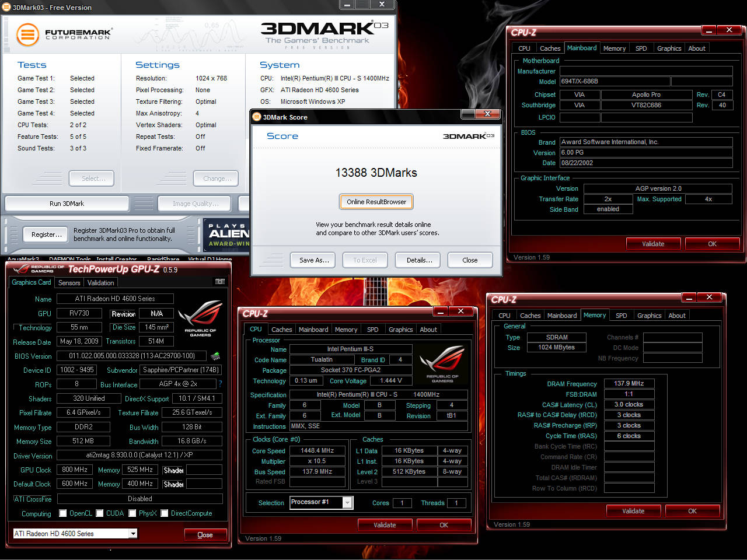Click the 3DMark Score title bar icon
Image resolution: width=747 pixels, height=560 pixels.
[257, 117]
